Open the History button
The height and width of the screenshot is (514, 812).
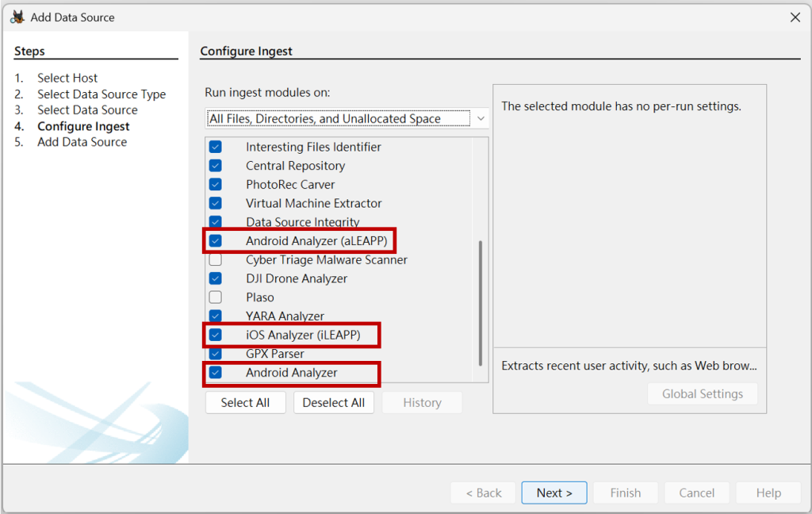422,403
